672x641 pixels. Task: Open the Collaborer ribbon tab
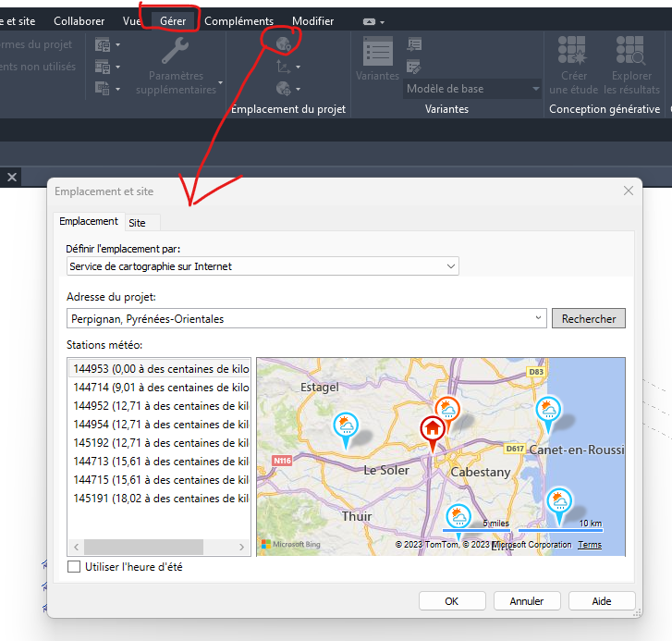pyautogui.click(x=79, y=21)
